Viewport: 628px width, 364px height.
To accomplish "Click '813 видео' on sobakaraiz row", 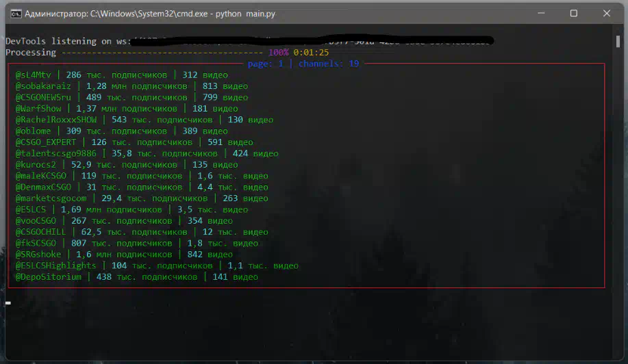I will pyautogui.click(x=225, y=86).
